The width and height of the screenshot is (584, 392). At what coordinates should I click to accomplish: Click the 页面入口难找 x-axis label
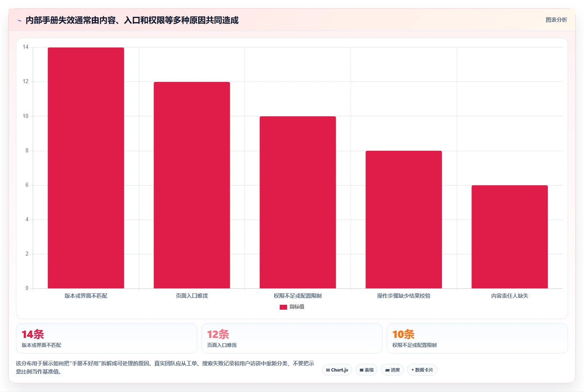pyautogui.click(x=192, y=296)
